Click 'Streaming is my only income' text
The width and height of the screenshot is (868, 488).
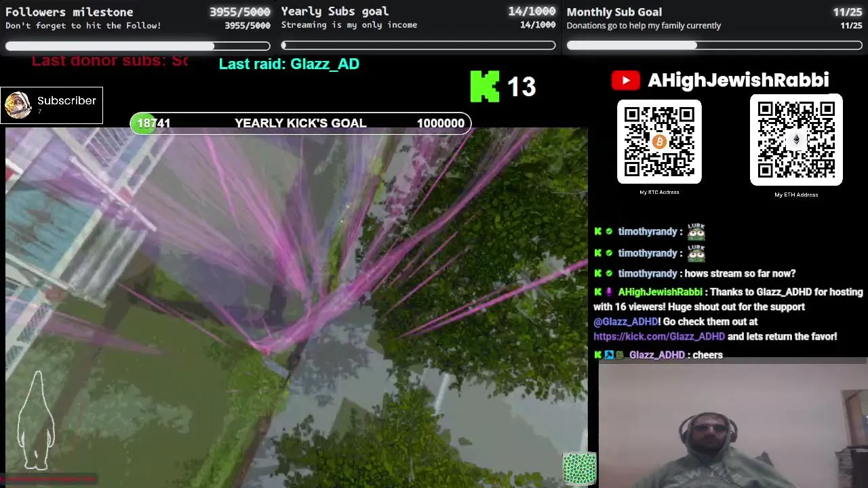(x=349, y=25)
